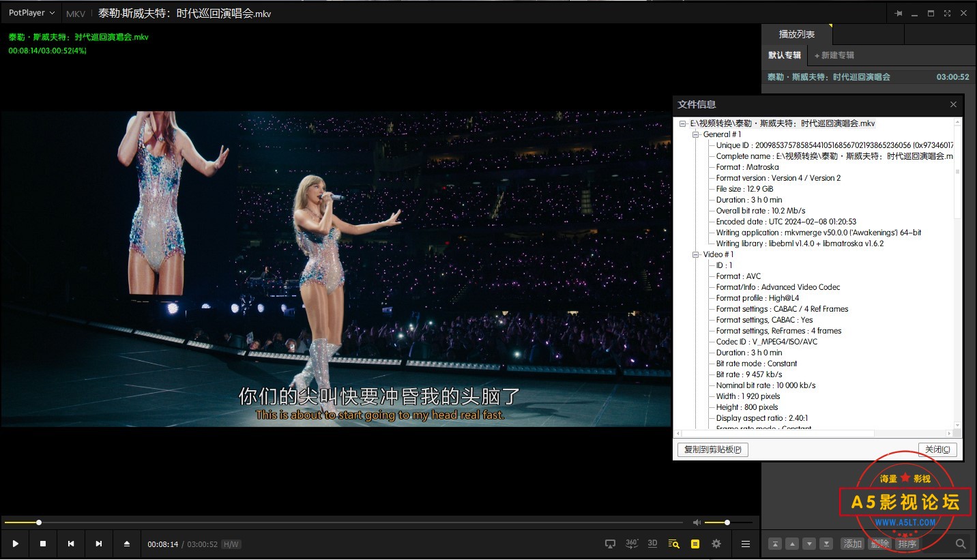Open the PotPlayer main menu dropdown
This screenshot has height=560, width=977.
click(32, 13)
